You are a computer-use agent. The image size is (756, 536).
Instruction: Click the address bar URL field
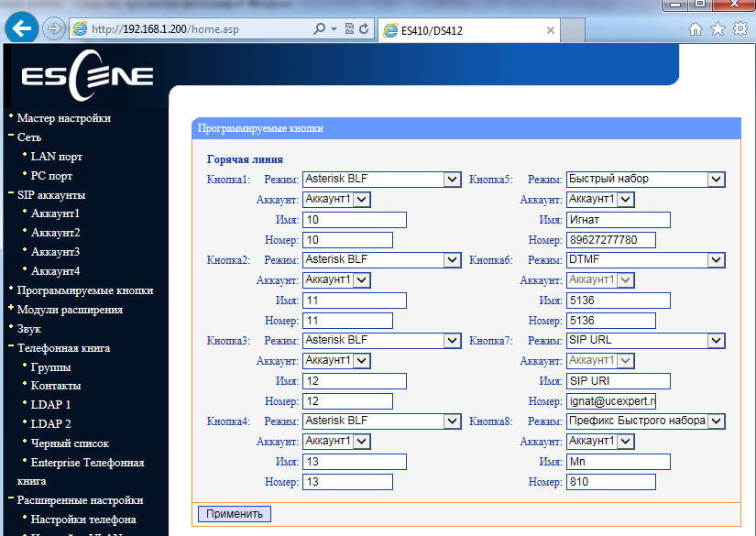(191, 29)
